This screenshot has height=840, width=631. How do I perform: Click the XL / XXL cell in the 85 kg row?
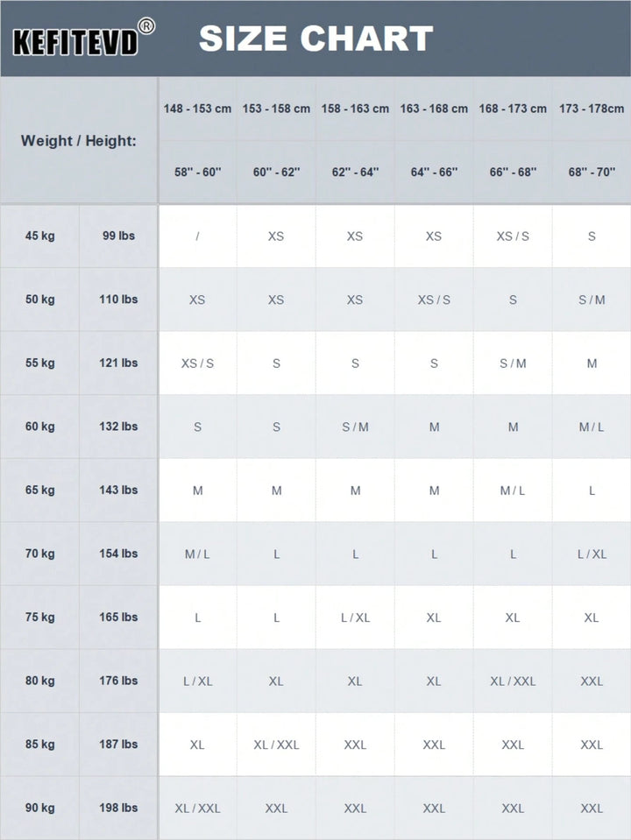coord(276,745)
